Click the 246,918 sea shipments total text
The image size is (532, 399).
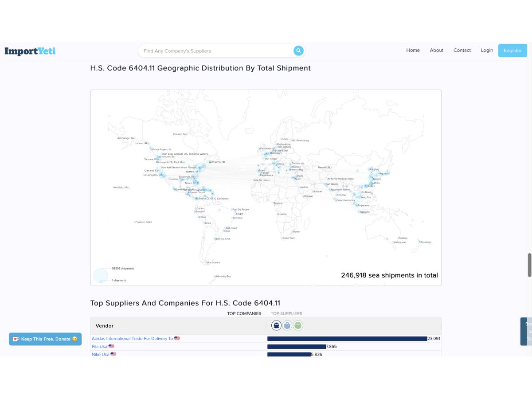pyautogui.click(x=389, y=275)
